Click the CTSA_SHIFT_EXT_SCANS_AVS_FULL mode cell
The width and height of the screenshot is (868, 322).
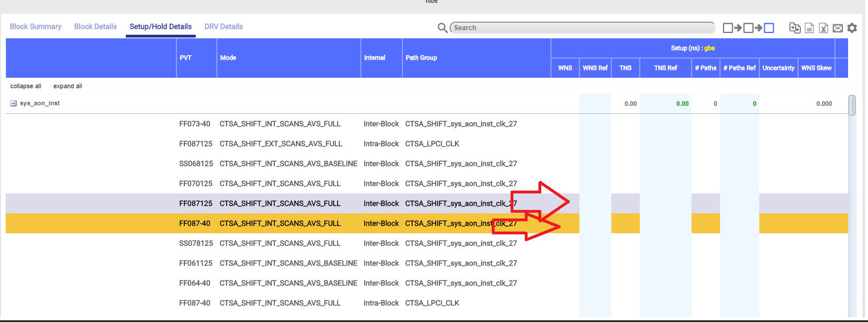[281, 144]
